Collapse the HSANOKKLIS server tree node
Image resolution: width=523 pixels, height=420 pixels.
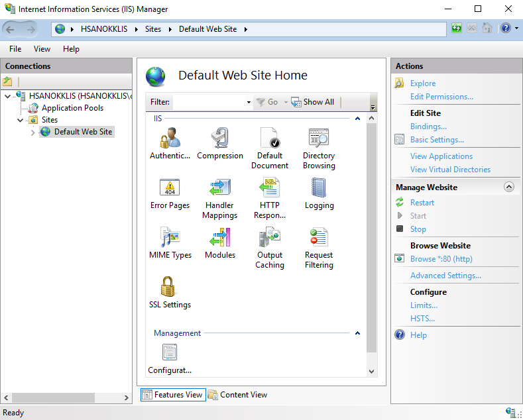pyautogui.click(x=8, y=96)
